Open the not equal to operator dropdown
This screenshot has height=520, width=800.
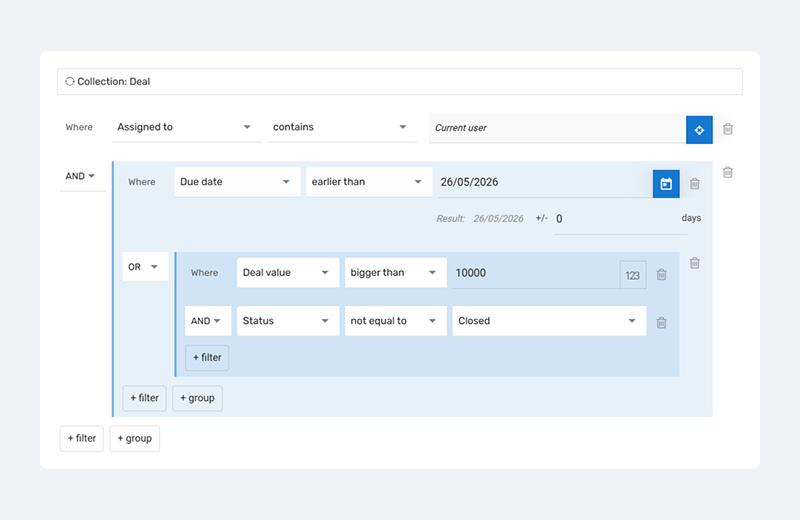pos(395,321)
